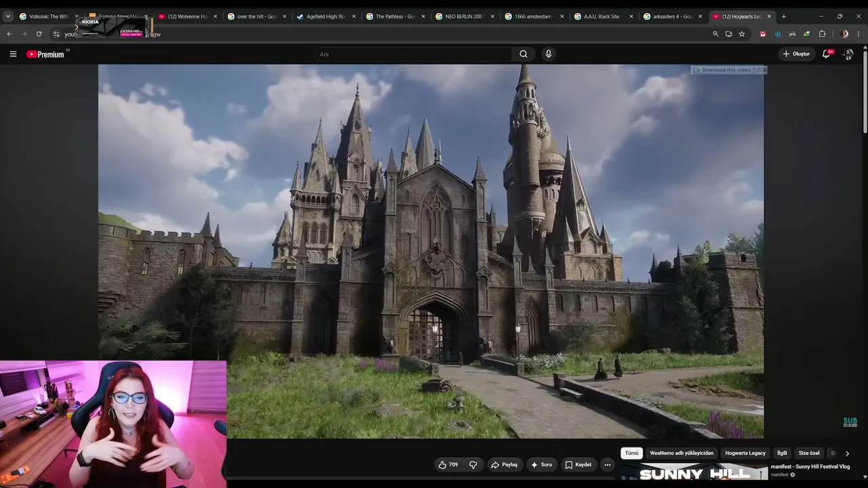
Task: Click the Soru ask button
Action: pyautogui.click(x=541, y=464)
